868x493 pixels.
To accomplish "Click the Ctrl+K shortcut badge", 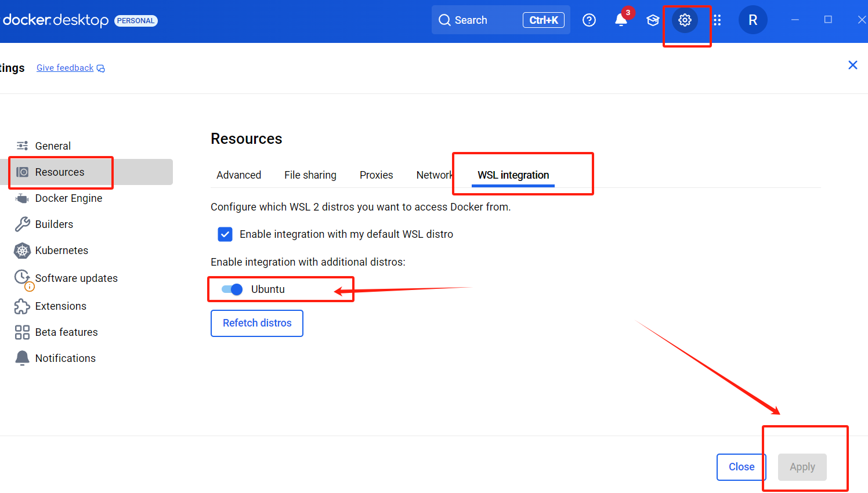I will pyautogui.click(x=544, y=20).
